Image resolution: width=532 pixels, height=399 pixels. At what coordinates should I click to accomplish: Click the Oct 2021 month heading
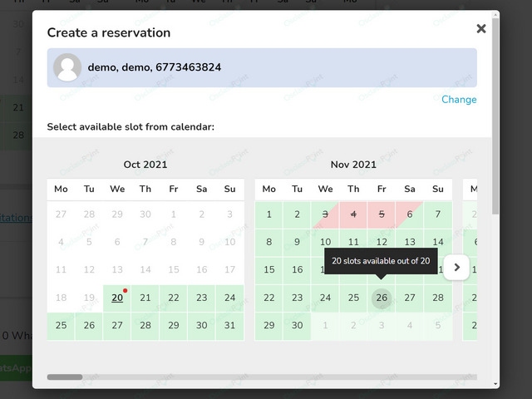[x=145, y=165]
